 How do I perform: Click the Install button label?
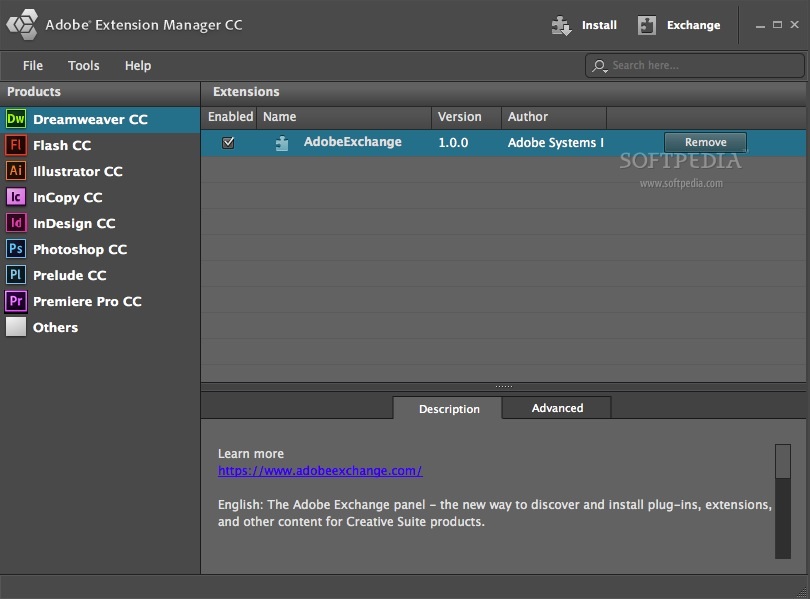(x=599, y=25)
